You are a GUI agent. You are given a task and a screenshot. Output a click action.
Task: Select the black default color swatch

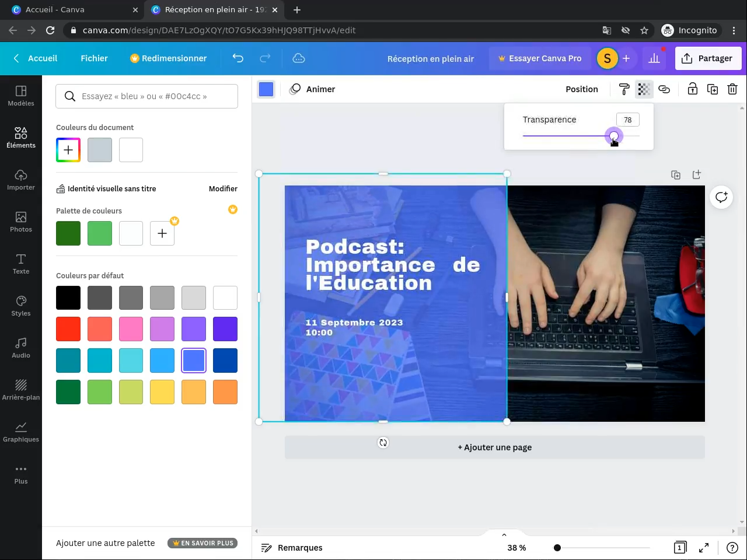coord(68,297)
